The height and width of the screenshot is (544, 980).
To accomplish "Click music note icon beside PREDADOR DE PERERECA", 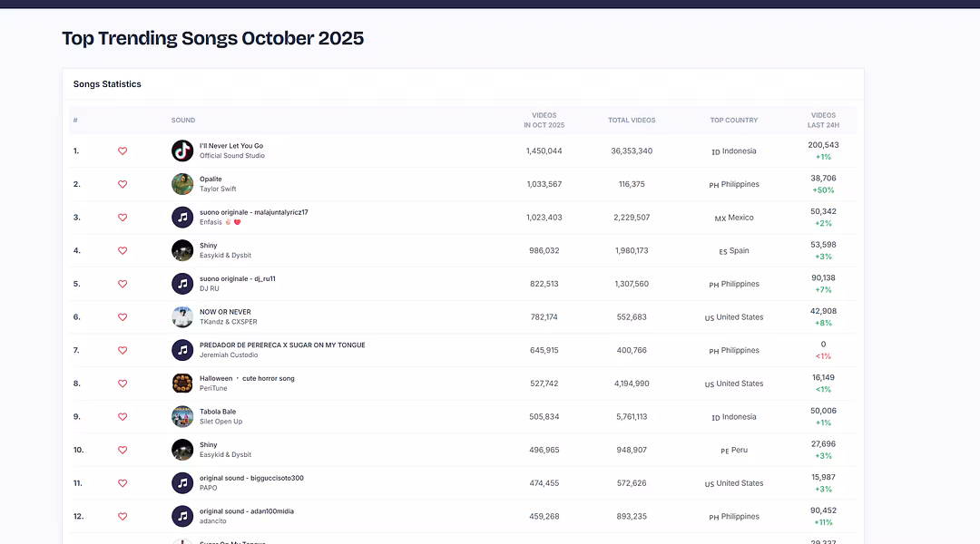I will pyautogui.click(x=182, y=350).
